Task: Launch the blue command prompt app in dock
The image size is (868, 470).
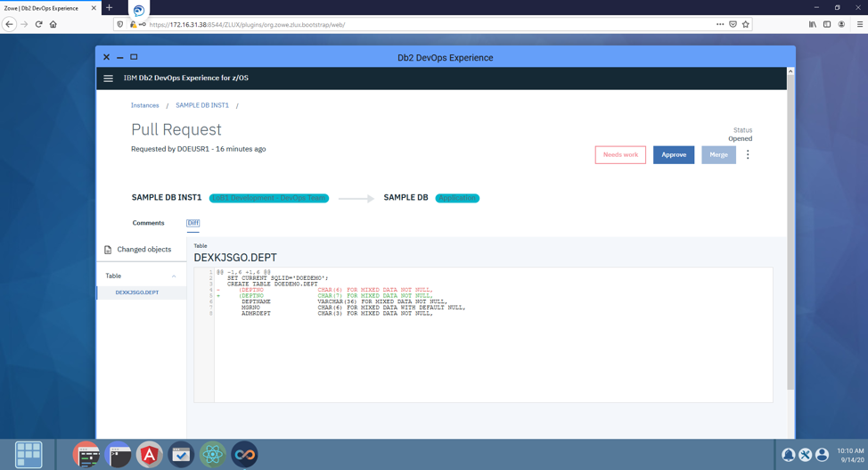Action: (x=118, y=455)
